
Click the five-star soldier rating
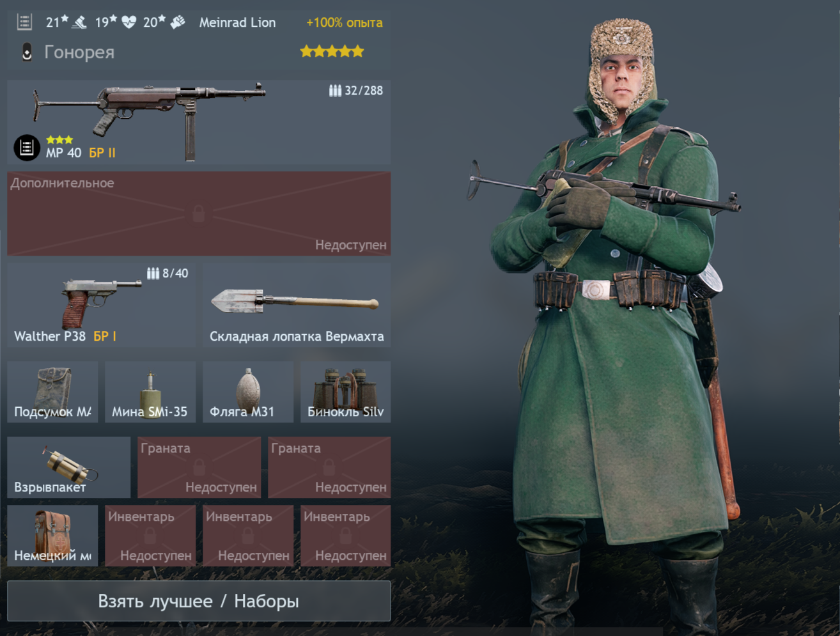click(332, 51)
